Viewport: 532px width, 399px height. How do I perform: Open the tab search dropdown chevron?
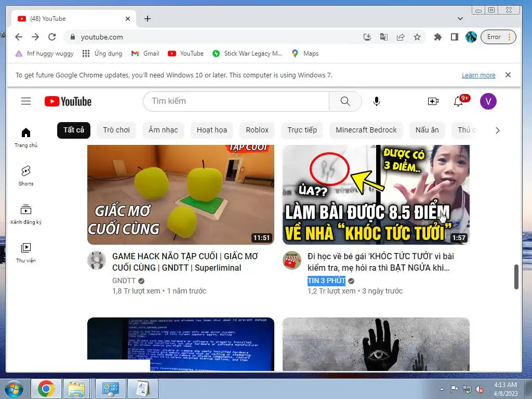point(460,19)
